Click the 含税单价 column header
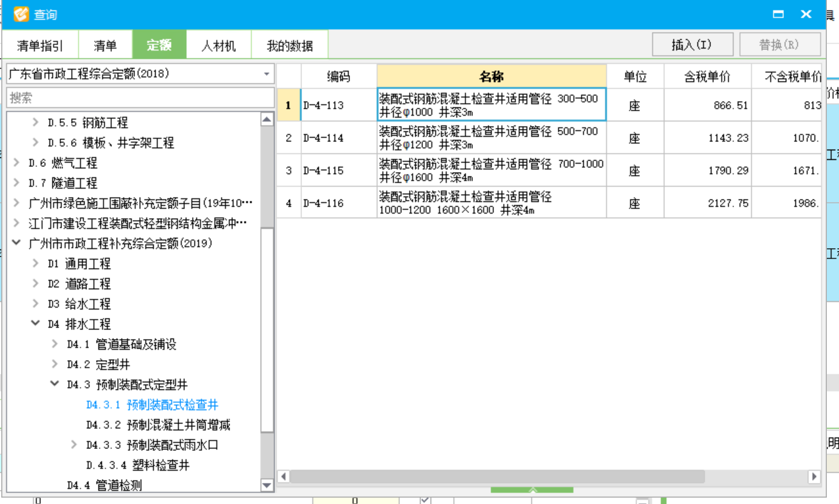Screen dimensions: 839x504 (707, 77)
